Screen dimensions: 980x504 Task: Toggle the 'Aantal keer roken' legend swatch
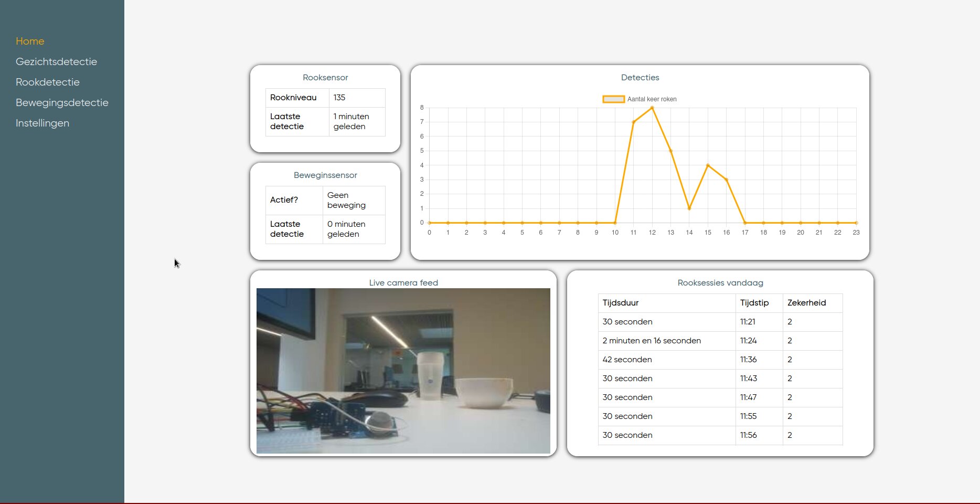(x=613, y=99)
